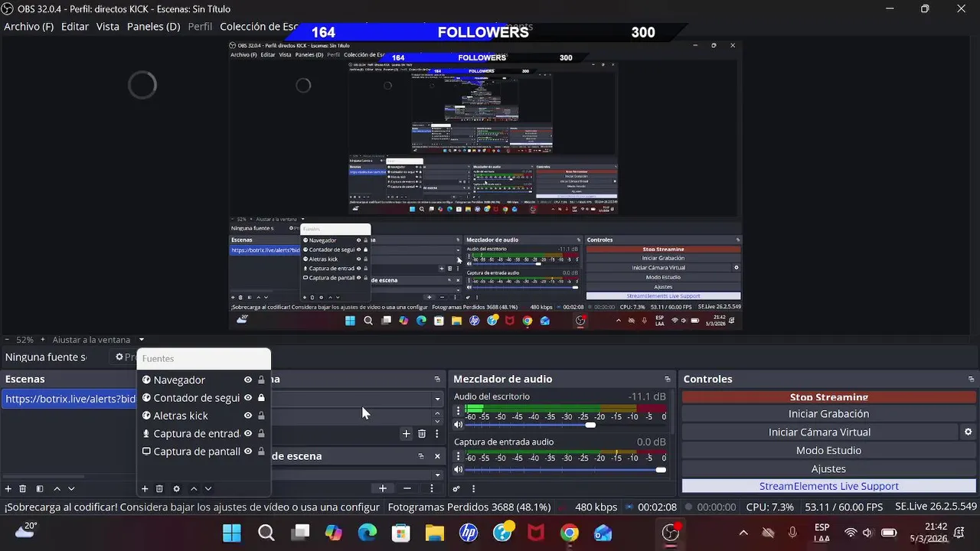Hide the Captura de entrada source
Viewport: 980px width, 551px height.
[x=248, y=433]
